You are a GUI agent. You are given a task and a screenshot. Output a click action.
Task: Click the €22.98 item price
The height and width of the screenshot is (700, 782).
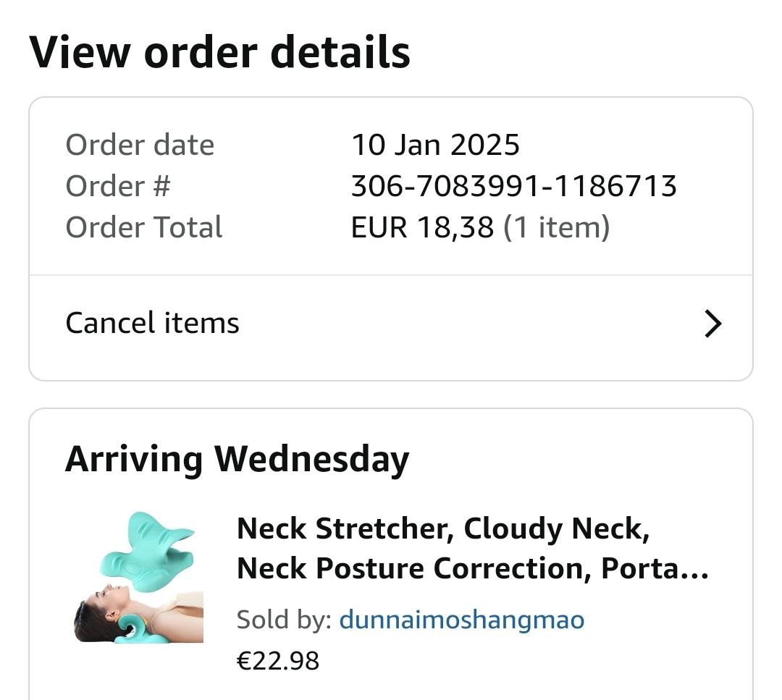[x=277, y=660]
